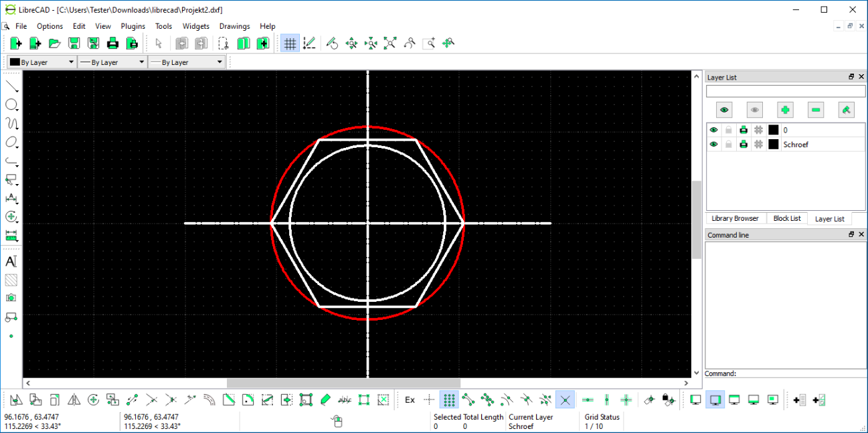Activate the Auto Zoom tool
This screenshot has width=868, height=433.
[390, 42]
